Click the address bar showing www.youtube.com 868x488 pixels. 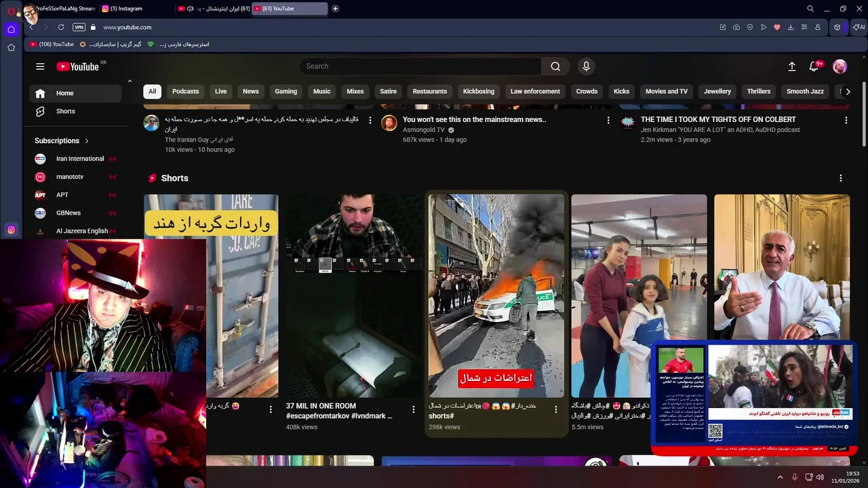pos(127,27)
